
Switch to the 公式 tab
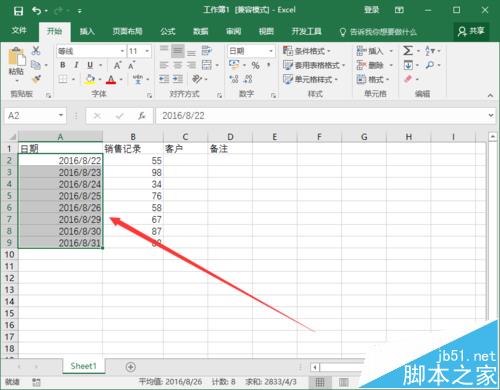point(168,31)
